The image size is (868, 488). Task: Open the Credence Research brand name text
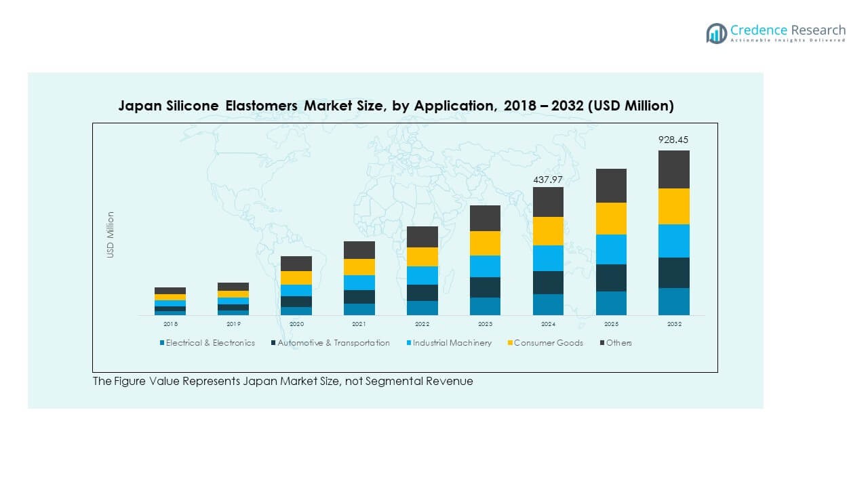[x=788, y=30]
